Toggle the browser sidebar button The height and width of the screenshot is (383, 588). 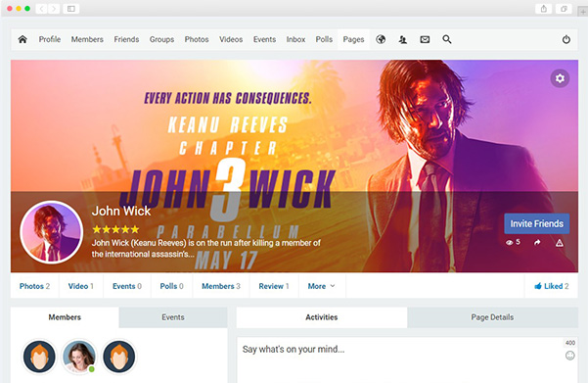tap(70, 8)
